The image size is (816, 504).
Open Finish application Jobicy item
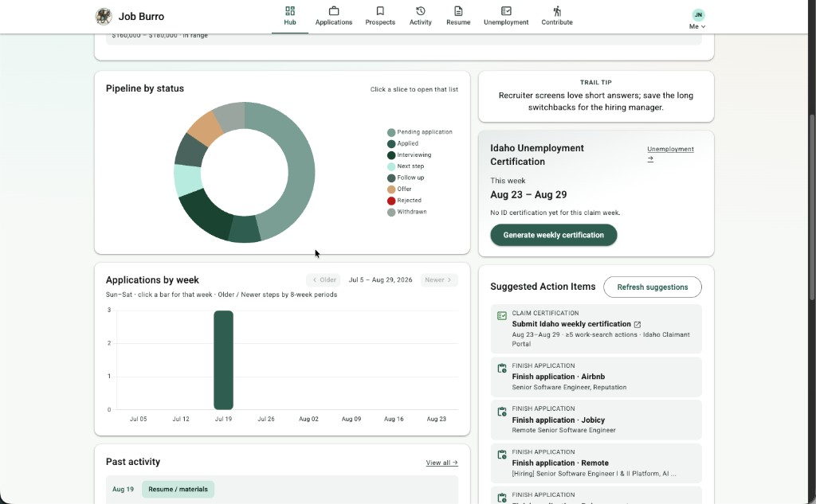(x=596, y=420)
